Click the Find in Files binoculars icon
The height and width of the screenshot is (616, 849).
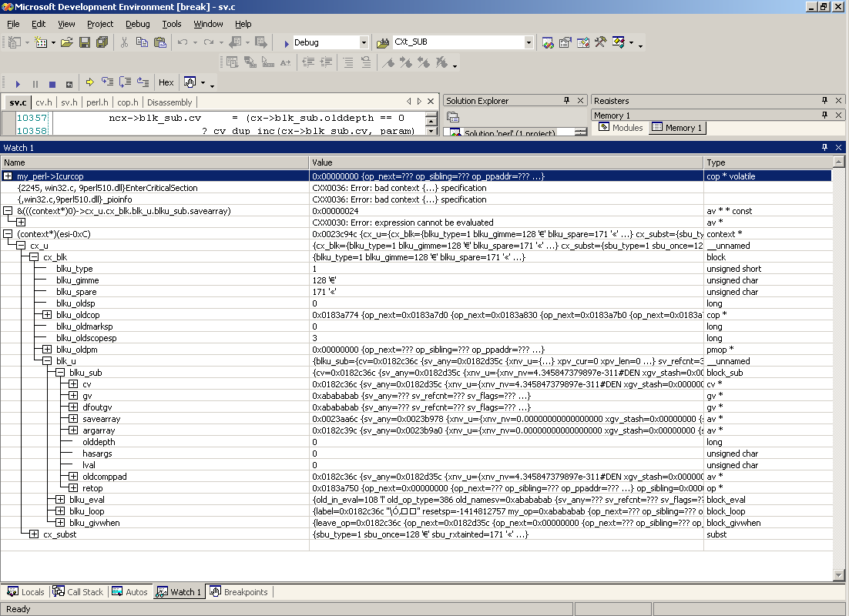(383, 42)
